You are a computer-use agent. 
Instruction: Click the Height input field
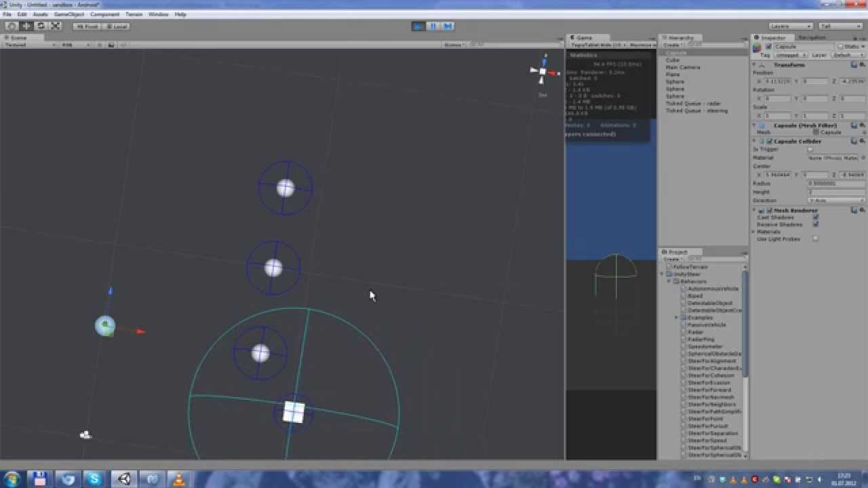coord(836,192)
